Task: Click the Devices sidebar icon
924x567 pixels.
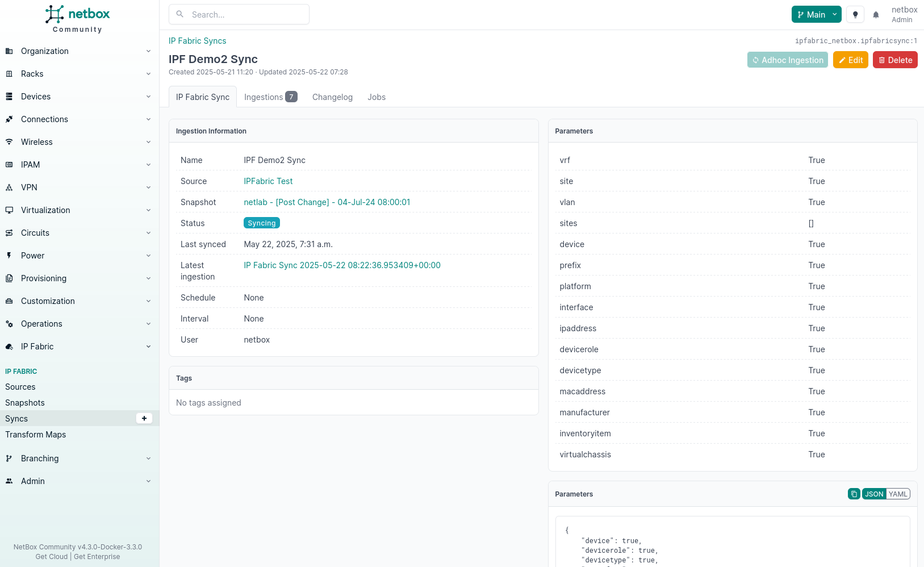Action: 9,97
